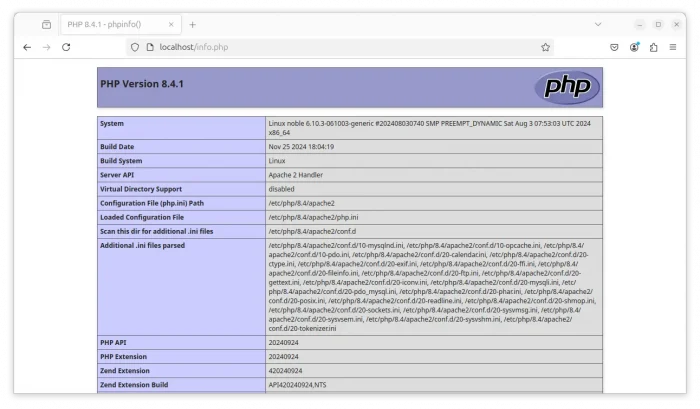Click the PHP Extension value 20240924
This screenshot has width=700, height=409.
point(283,357)
